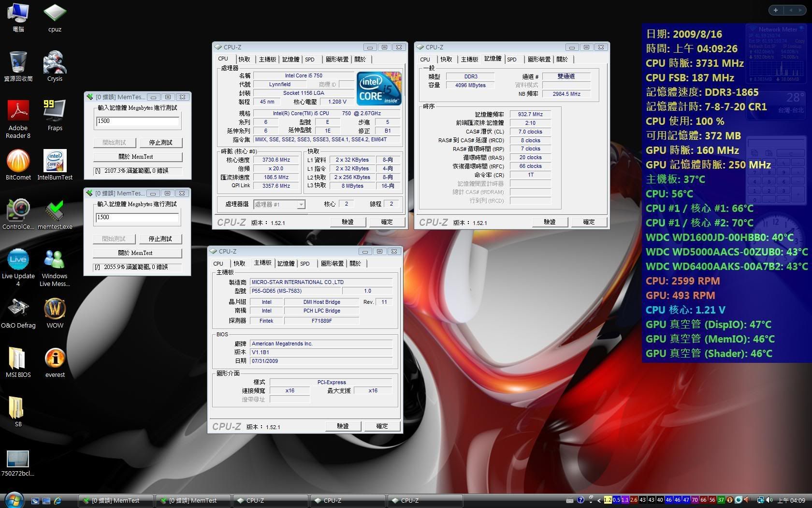812x508 pixels.
Task: Open the MSI BIOS folder icon
Action: coord(18,362)
